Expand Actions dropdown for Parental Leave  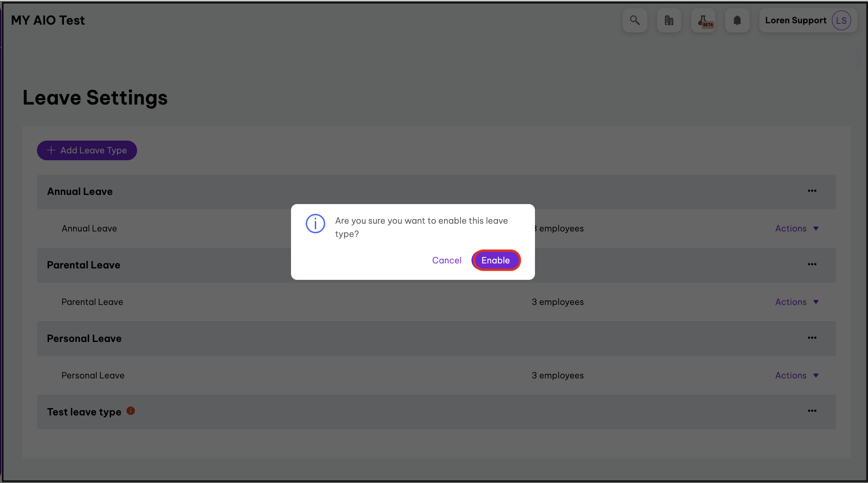796,302
